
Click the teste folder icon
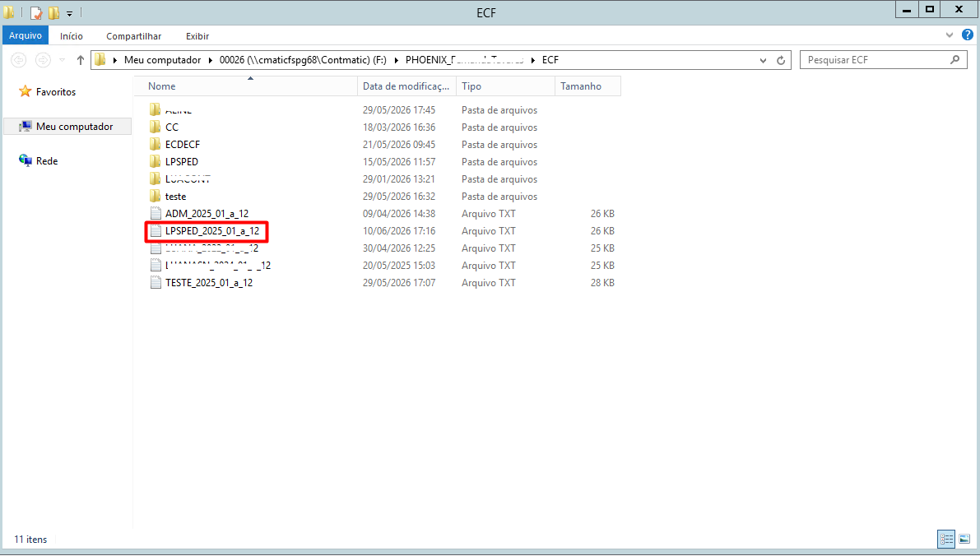click(x=156, y=196)
